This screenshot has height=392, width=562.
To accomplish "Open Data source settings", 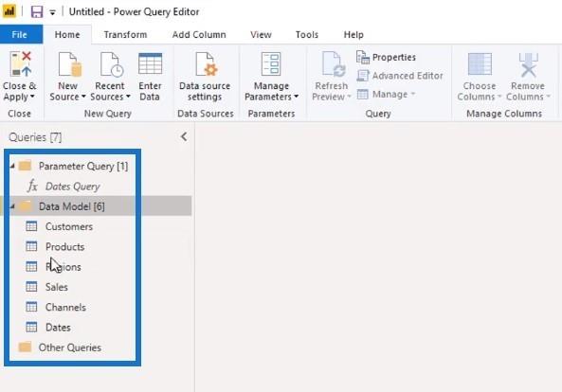I will pos(205,77).
